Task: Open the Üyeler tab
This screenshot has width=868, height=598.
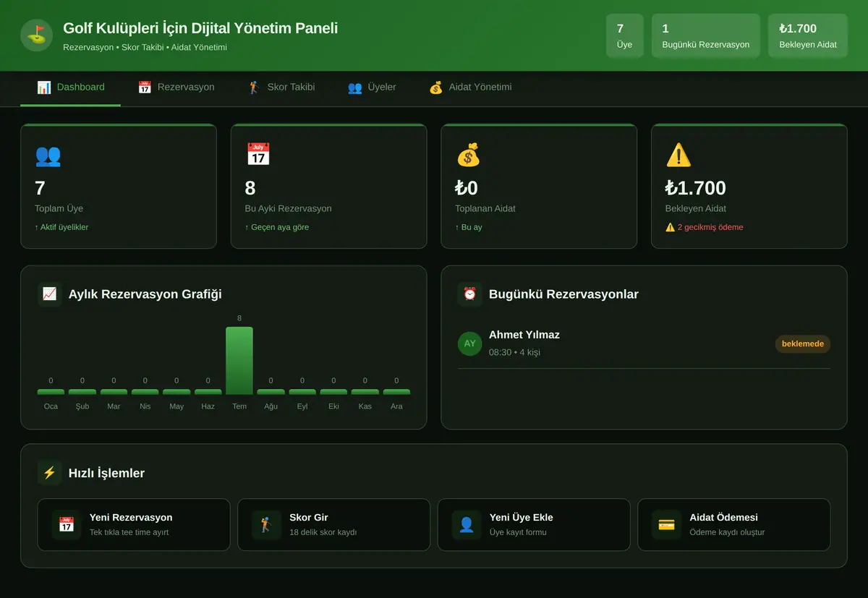Action: [372, 87]
